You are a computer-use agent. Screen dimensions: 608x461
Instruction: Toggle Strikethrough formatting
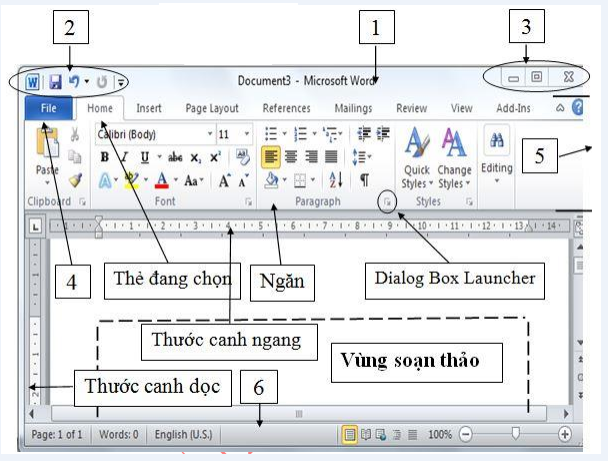(x=175, y=157)
